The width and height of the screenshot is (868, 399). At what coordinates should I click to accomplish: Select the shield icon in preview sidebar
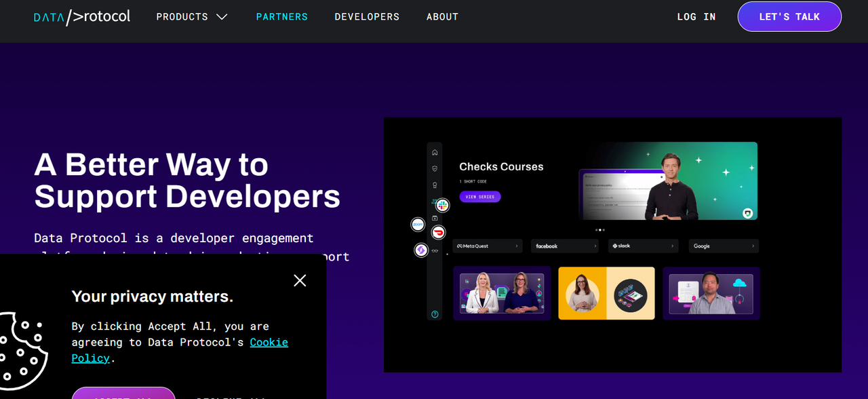435,168
